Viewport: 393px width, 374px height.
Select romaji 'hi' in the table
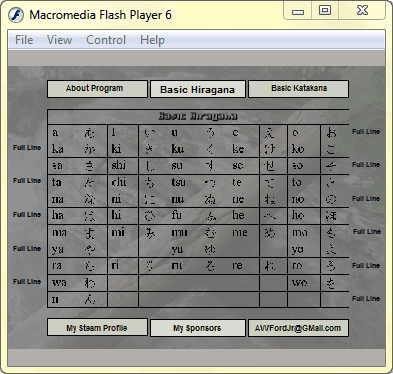pyautogui.click(x=116, y=215)
